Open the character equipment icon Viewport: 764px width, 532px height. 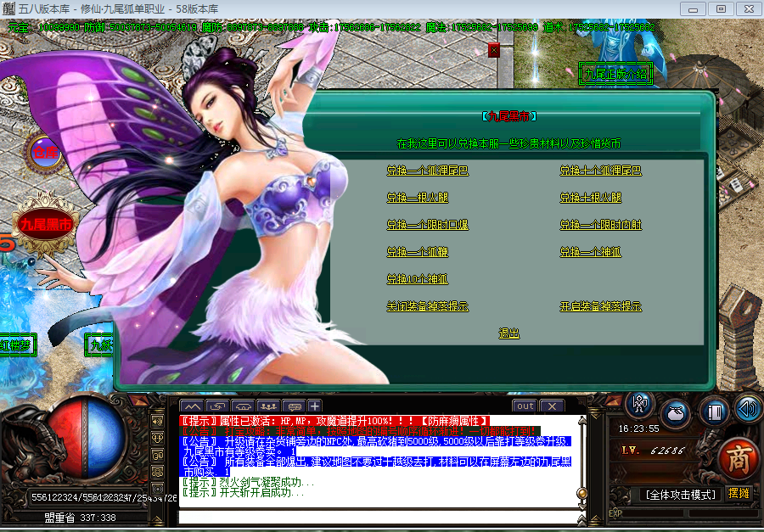(x=639, y=405)
